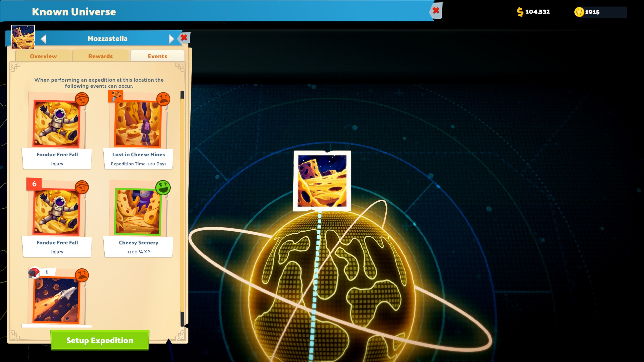Click the Mozzastella panel title
The height and width of the screenshot is (362, 644).
pos(108,38)
